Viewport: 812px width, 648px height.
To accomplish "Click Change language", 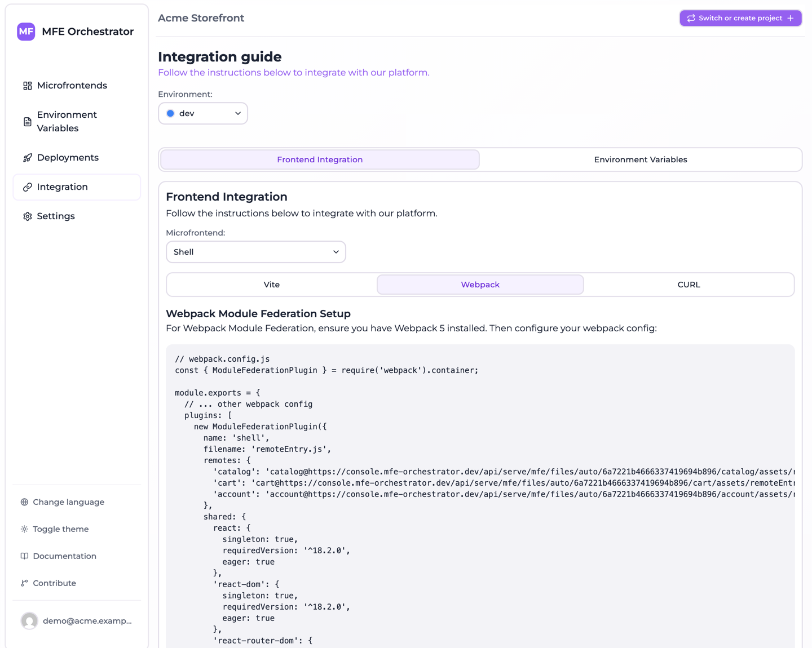I will [x=77, y=502].
